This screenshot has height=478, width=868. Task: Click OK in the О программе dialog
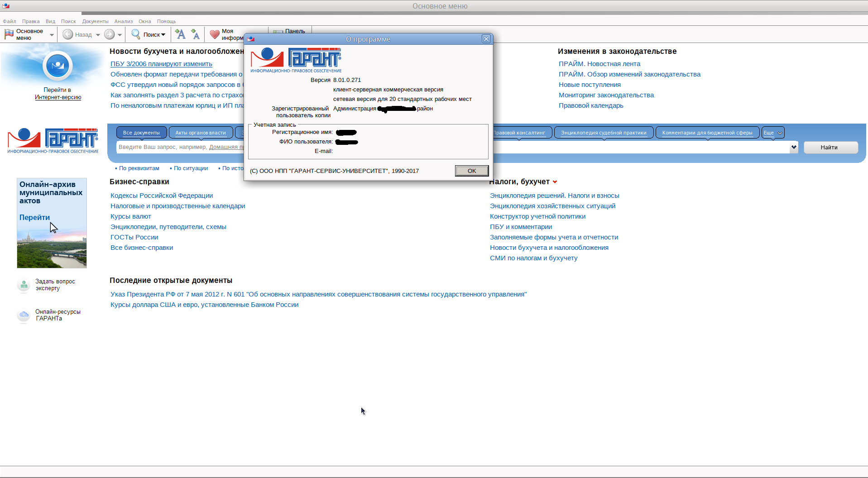point(472,171)
